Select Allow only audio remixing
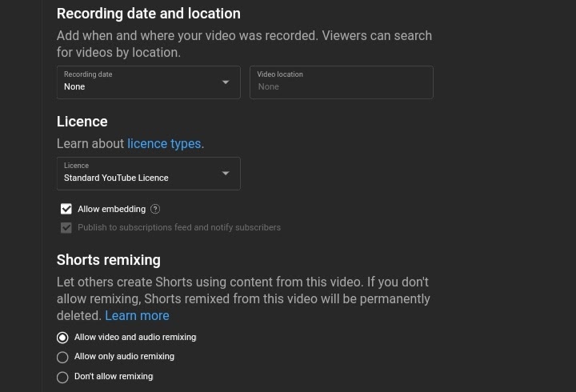This screenshot has height=392, width=576. pos(62,358)
